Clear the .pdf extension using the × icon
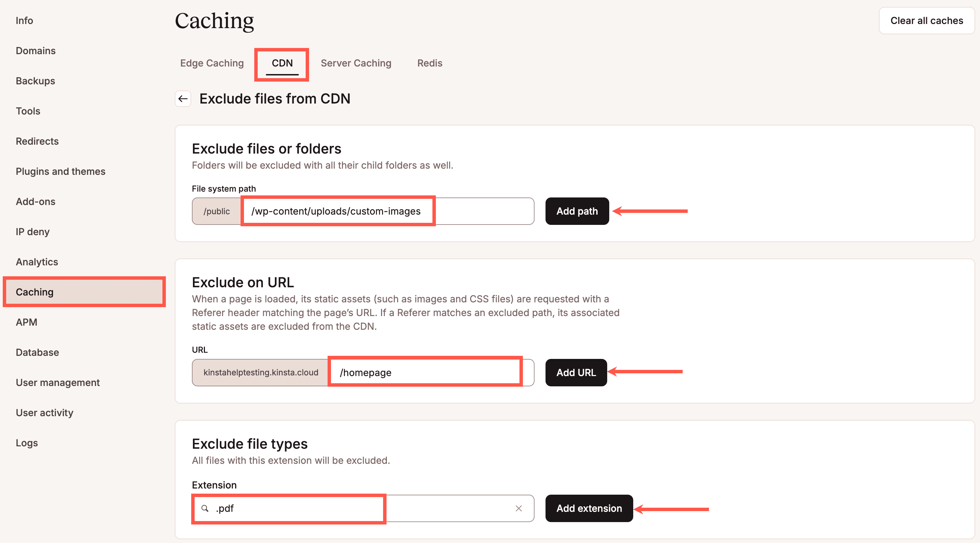Image resolution: width=980 pixels, height=543 pixels. 518,508
